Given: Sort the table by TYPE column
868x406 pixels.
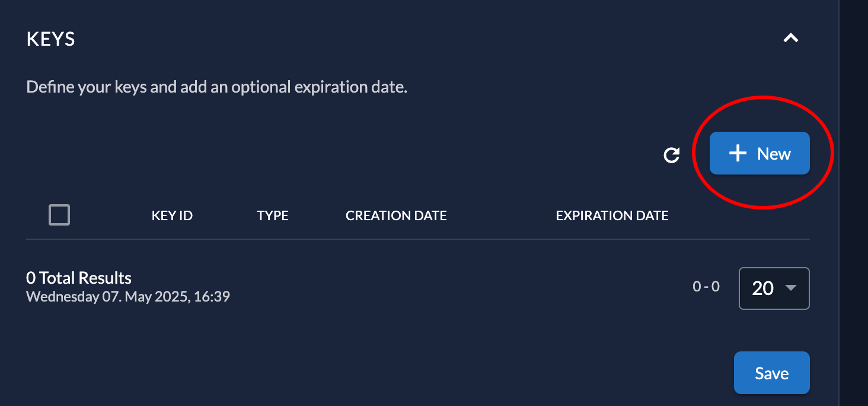Looking at the screenshot, I should pos(273,215).
